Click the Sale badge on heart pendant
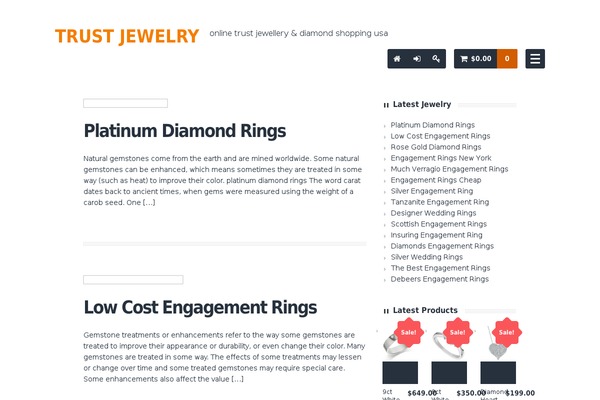 (x=507, y=332)
